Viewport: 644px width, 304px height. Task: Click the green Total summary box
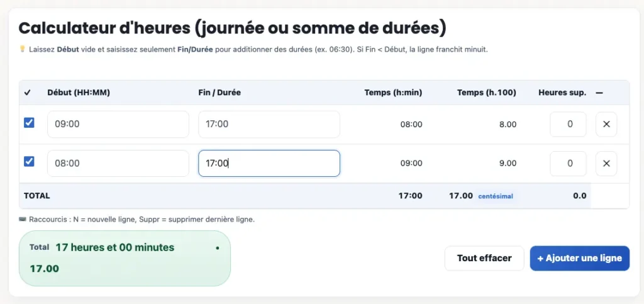pyautogui.click(x=125, y=258)
